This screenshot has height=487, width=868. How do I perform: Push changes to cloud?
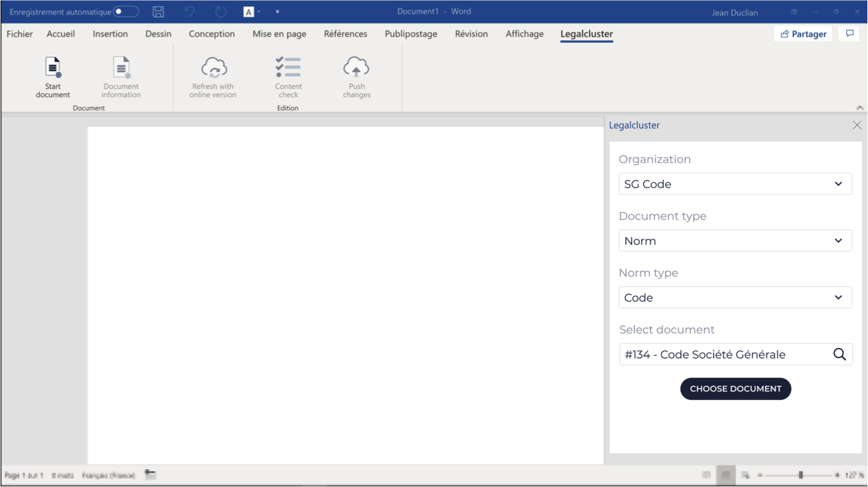point(357,78)
